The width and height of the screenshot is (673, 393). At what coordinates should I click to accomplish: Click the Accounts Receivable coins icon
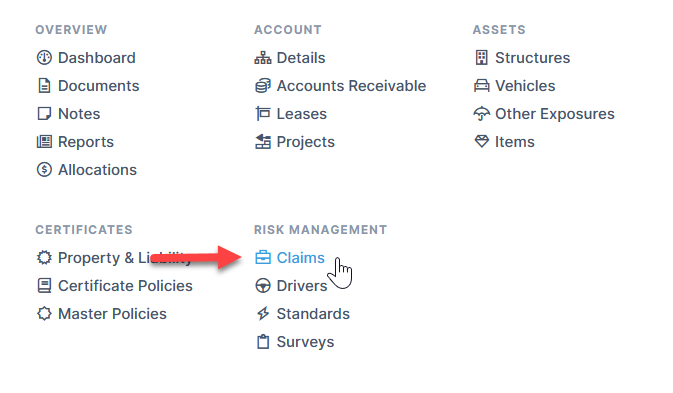coord(263,86)
